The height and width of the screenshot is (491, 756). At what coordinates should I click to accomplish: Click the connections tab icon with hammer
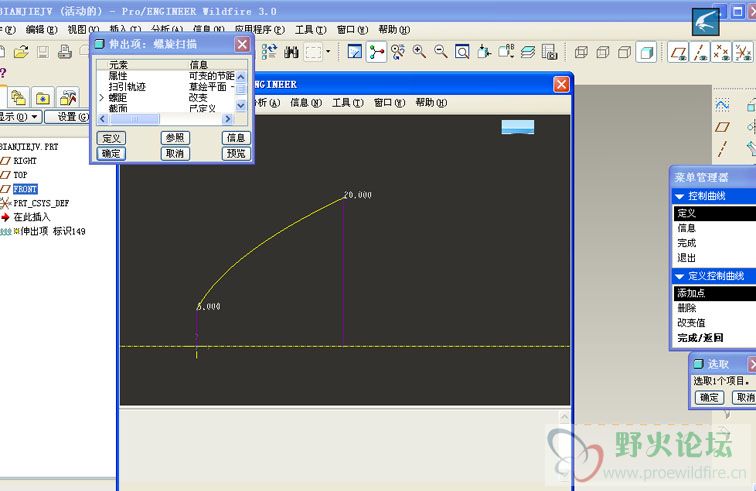tap(68, 98)
